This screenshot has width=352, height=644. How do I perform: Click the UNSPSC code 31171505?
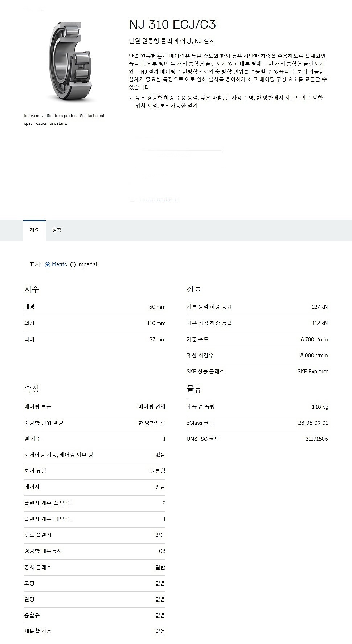pos(316,439)
